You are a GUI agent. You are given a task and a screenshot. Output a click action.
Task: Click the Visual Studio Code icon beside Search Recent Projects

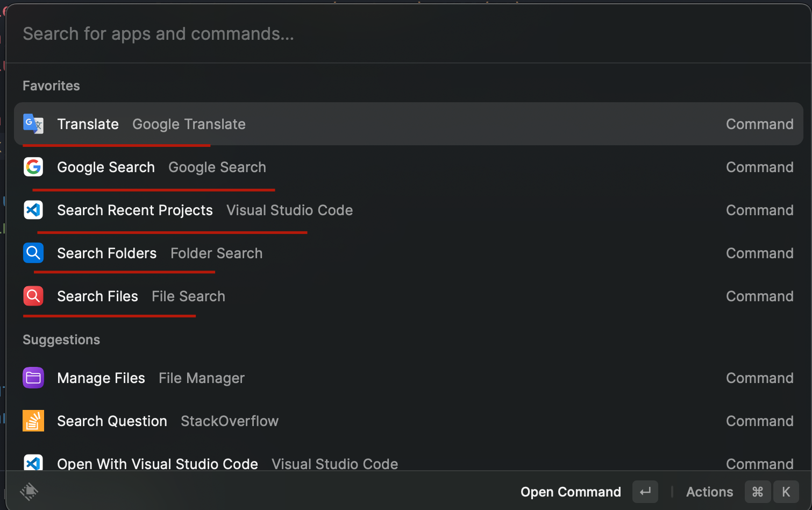[33, 210]
